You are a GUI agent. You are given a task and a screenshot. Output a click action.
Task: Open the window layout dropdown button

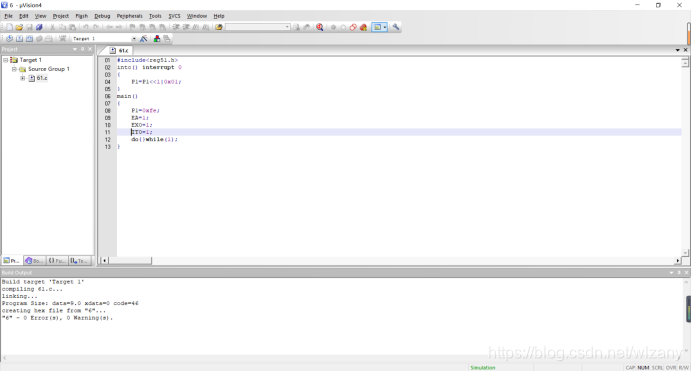coord(385,27)
